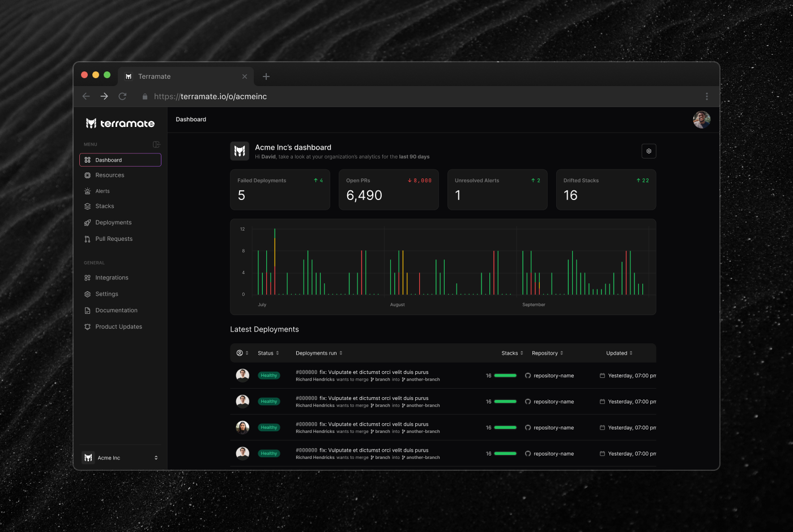The width and height of the screenshot is (793, 532).
Task: Open the Stacks section
Action: click(105, 206)
